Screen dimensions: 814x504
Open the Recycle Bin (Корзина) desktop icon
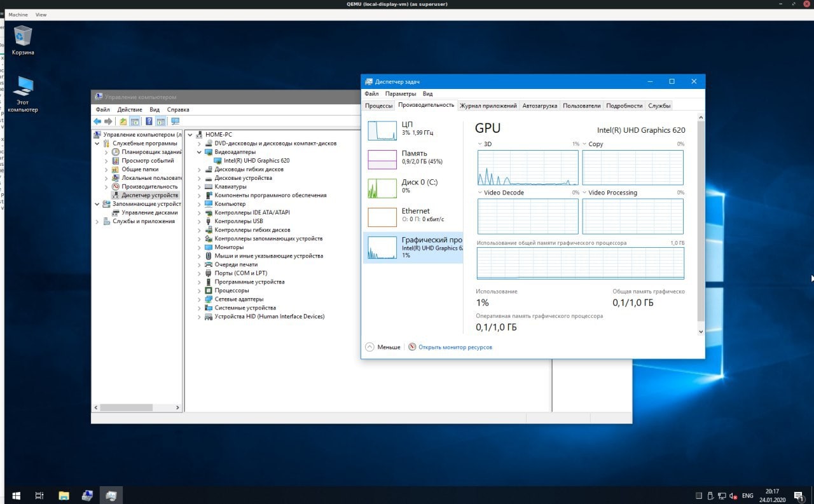point(23,40)
